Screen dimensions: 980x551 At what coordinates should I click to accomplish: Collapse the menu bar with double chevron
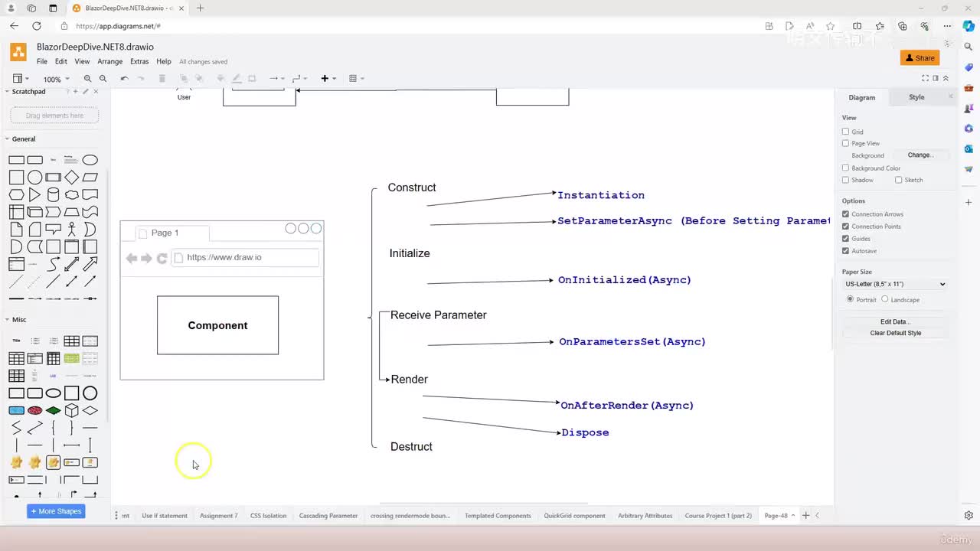pos(946,78)
